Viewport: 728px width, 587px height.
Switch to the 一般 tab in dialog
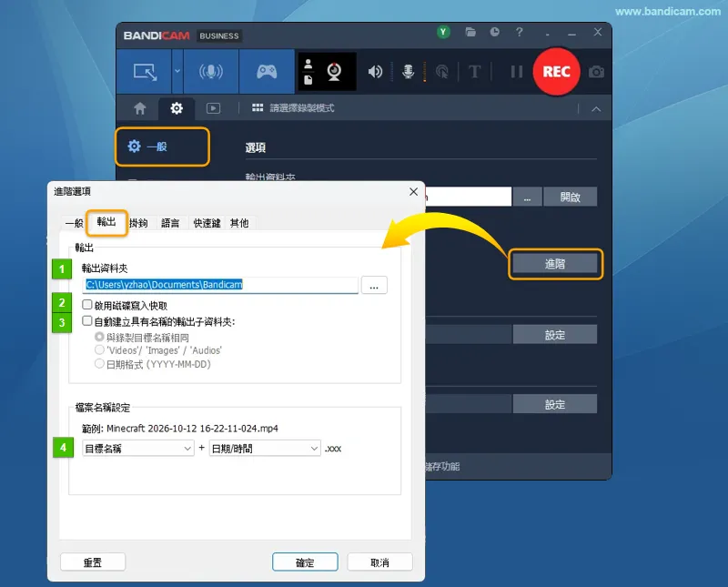pyautogui.click(x=74, y=223)
